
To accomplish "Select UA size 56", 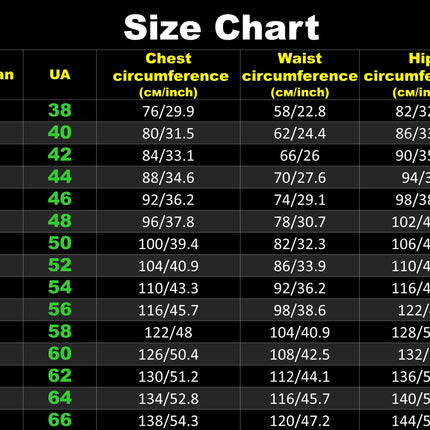I will [60, 309].
